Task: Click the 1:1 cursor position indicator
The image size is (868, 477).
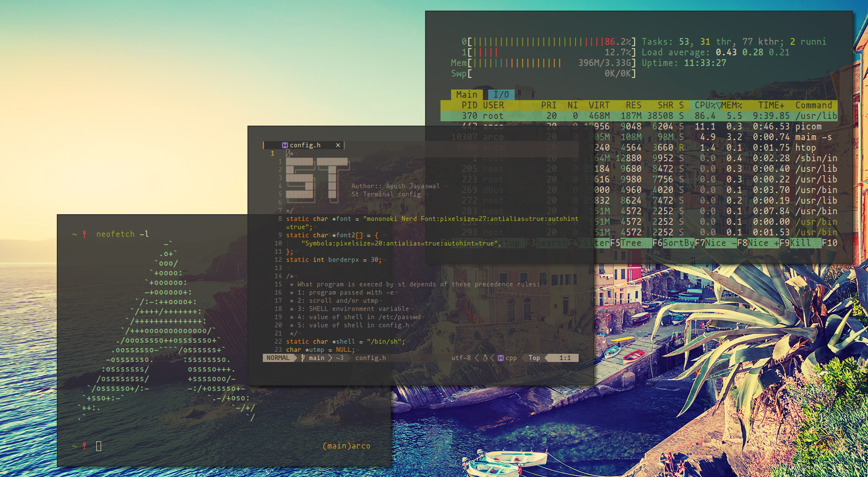Action: coord(565,358)
